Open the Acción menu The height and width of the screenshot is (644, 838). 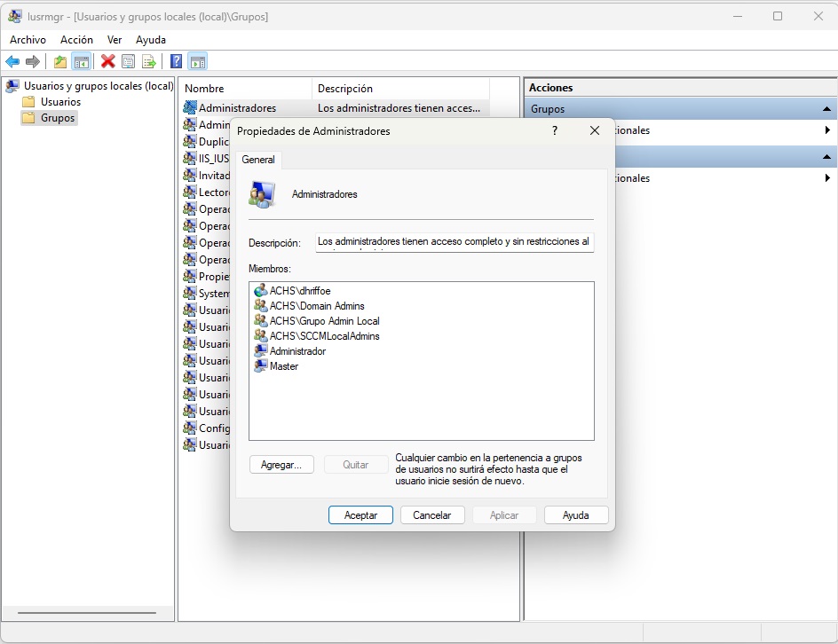coord(76,40)
